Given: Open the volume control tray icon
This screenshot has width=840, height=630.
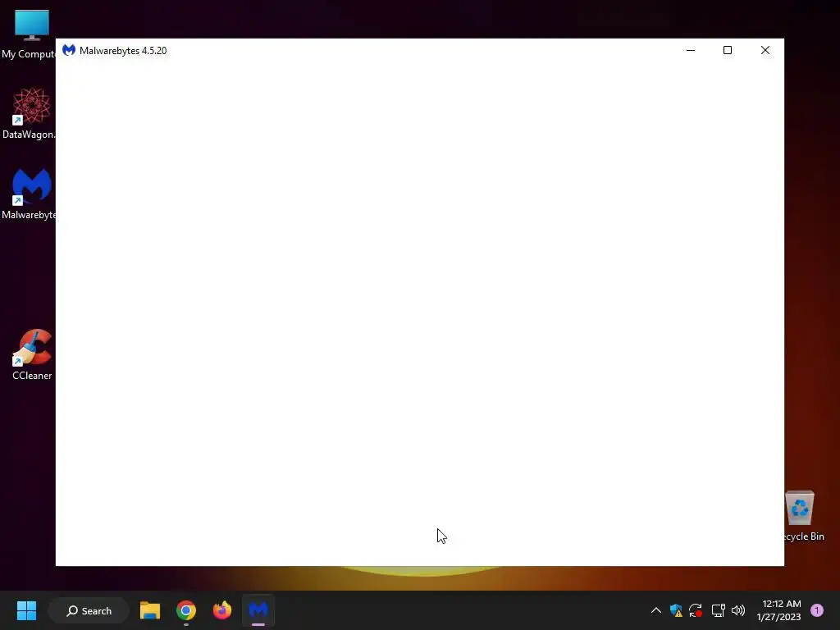Looking at the screenshot, I should point(738,610).
